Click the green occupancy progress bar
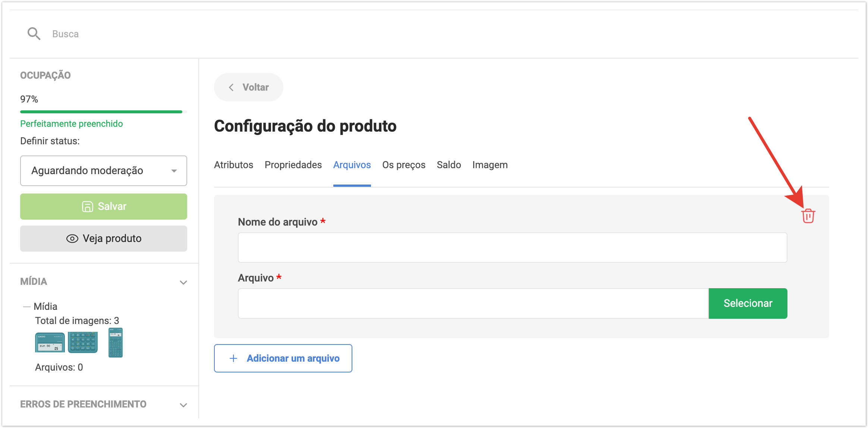 point(101,111)
